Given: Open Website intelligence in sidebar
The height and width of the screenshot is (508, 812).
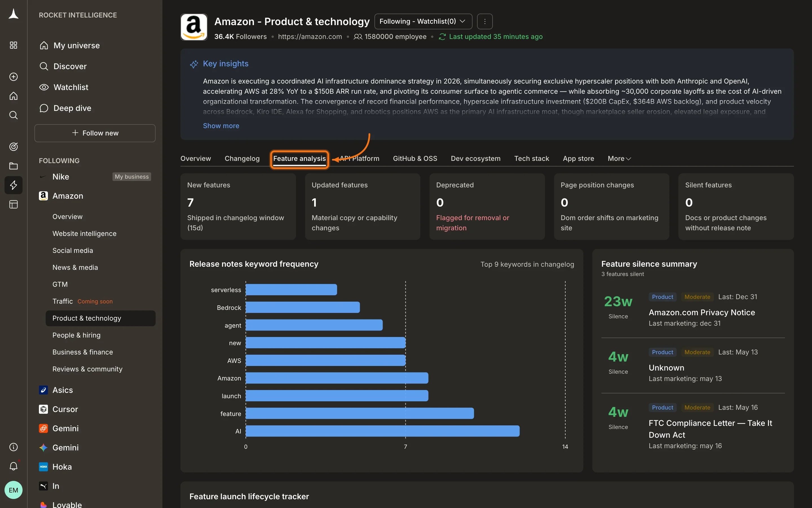Looking at the screenshot, I should click(x=84, y=233).
